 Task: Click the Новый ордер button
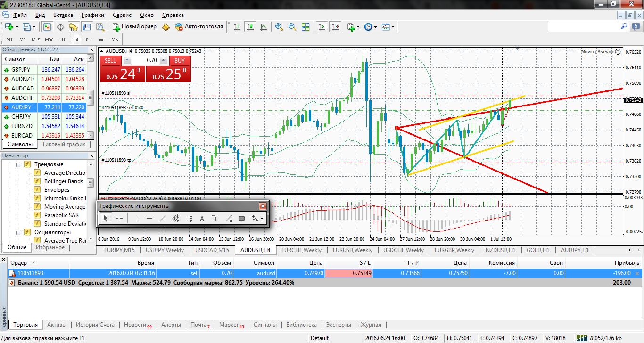pos(134,27)
